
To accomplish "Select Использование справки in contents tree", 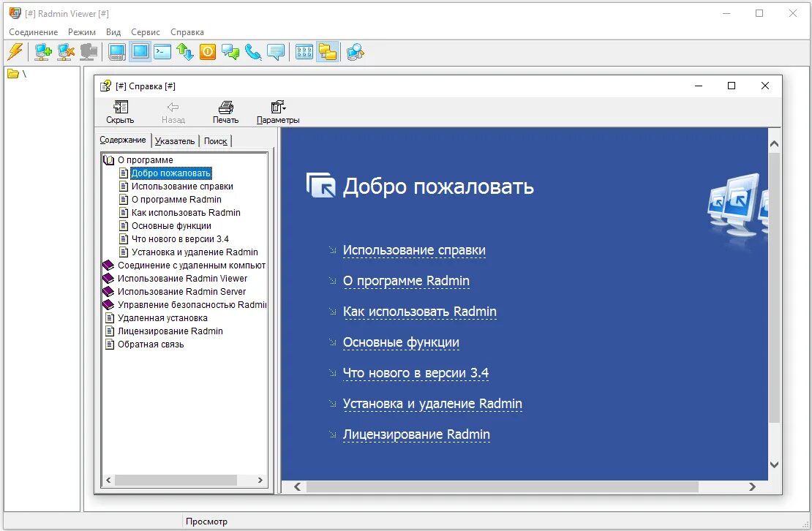I will click(182, 187).
